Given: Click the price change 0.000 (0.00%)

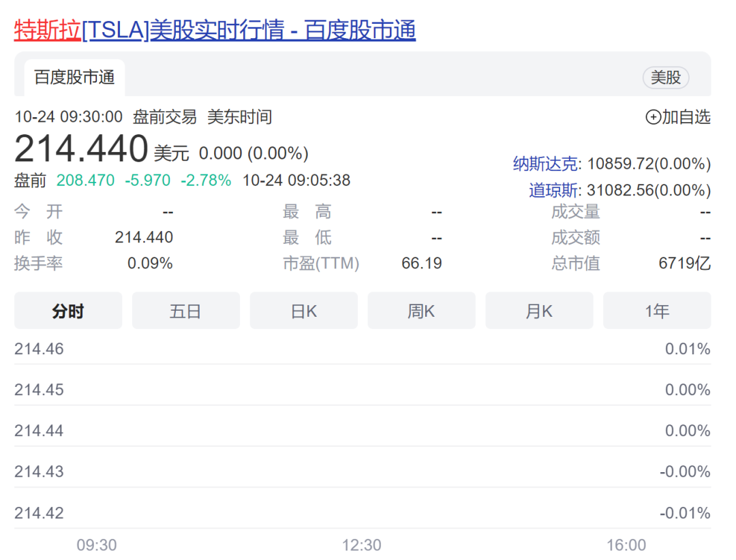Looking at the screenshot, I should click(254, 153).
